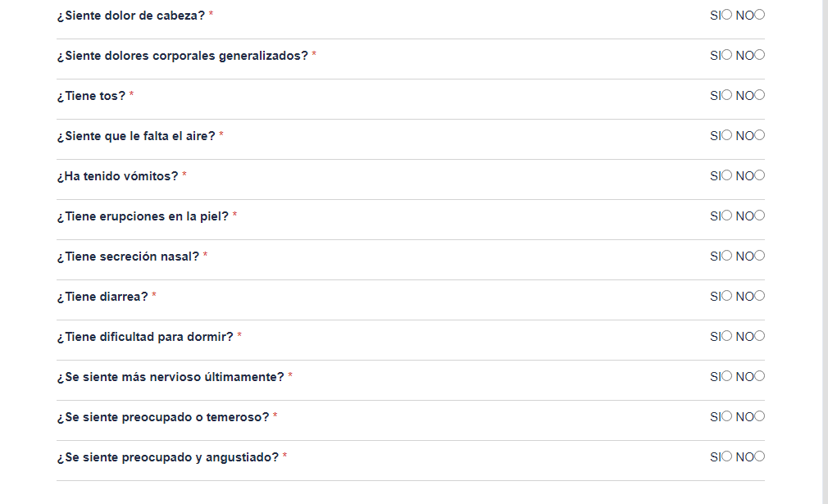Viewport: 828px width, 504px height.
Task: Select NO for preocupado o temeroso
Action: tap(760, 416)
